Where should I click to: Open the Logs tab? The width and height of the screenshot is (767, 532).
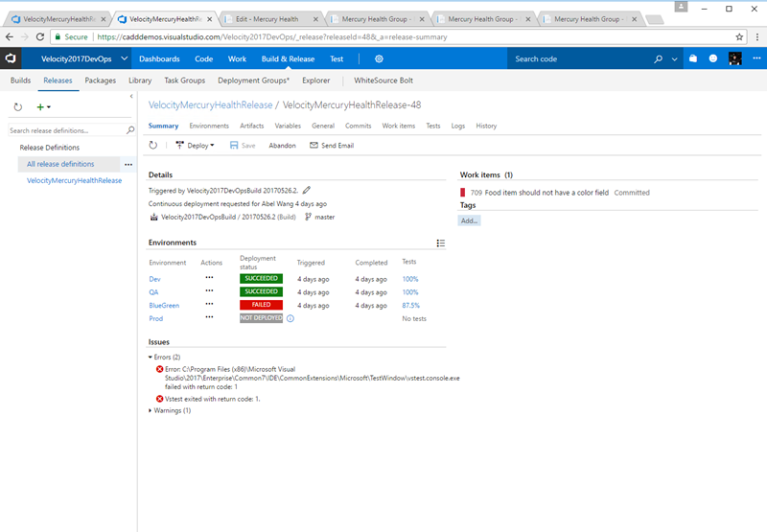[x=458, y=126]
